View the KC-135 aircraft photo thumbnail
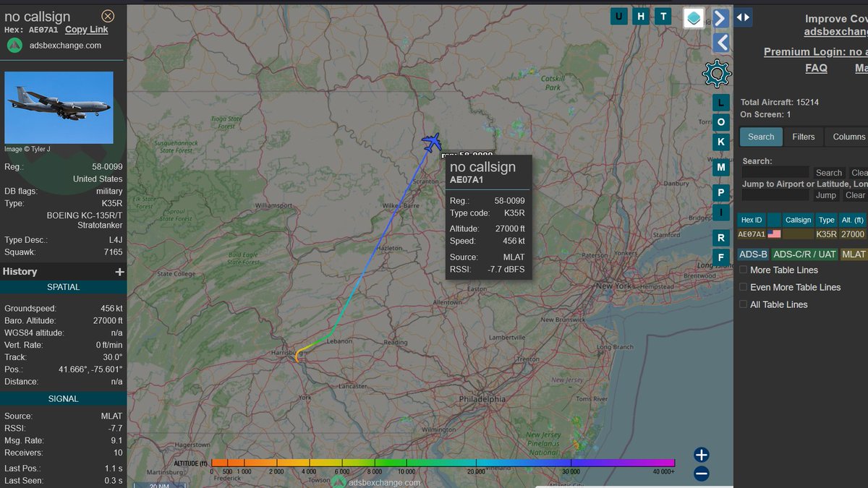 tap(59, 107)
